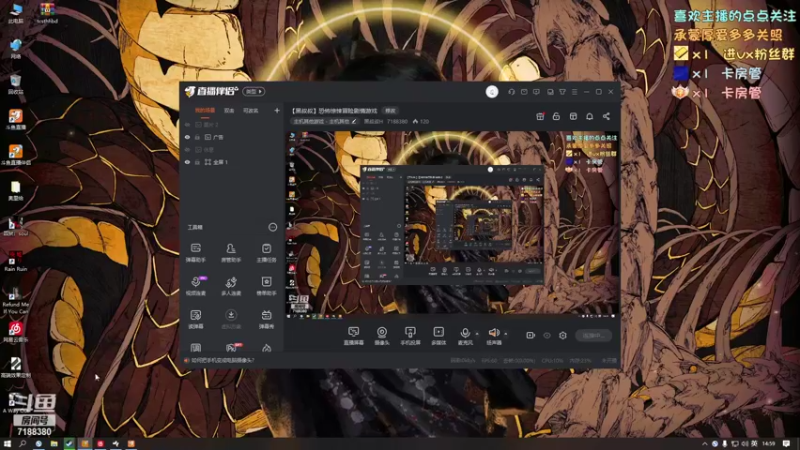800x450 pixels.
Task: Open the 房管助手 tool in the toolbox
Action: [231, 253]
